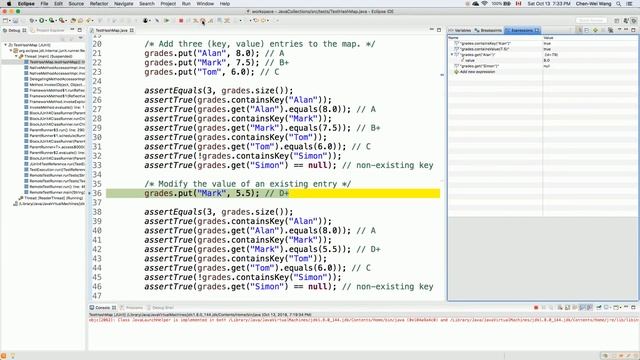Viewport: 640px width, 360px height.
Task: Open the Debug perspective icon at top right
Action: pyautogui.click(x=634, y=20)
